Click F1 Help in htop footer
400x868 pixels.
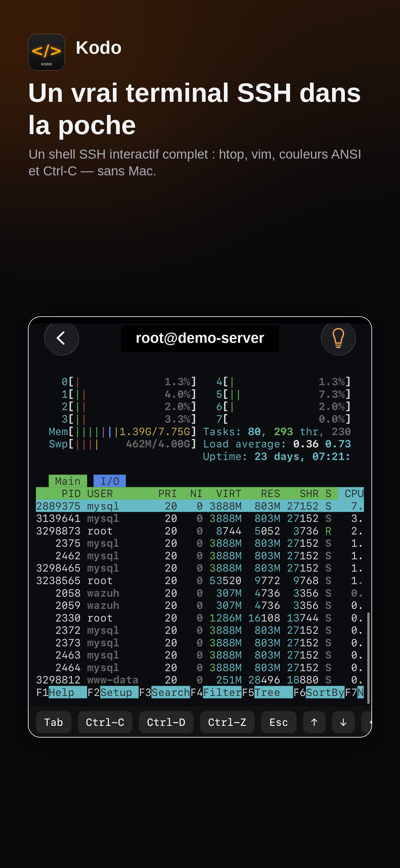[61, 693]
